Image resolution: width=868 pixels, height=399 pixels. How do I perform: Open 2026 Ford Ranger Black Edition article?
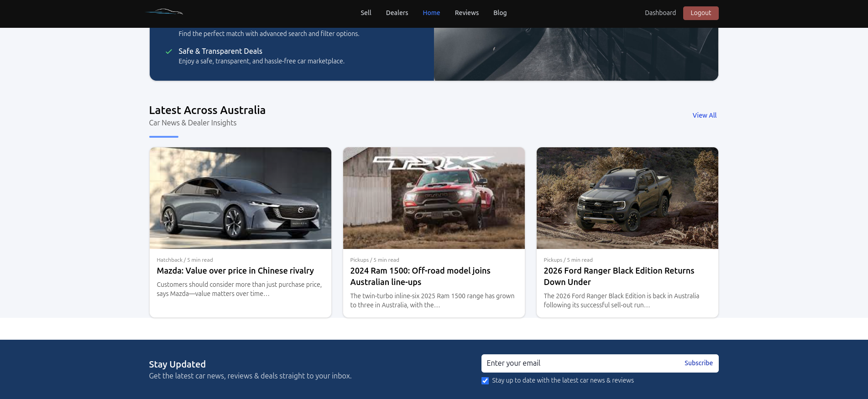619,276
